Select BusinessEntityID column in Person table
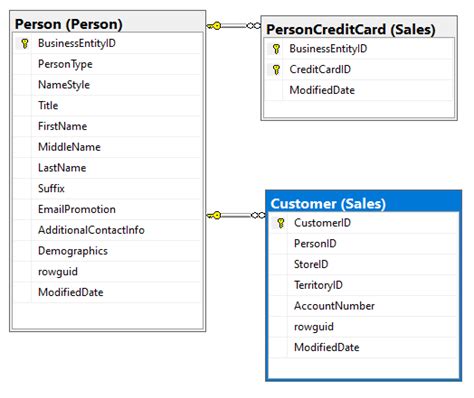474x398 pixels. [108, 43]
